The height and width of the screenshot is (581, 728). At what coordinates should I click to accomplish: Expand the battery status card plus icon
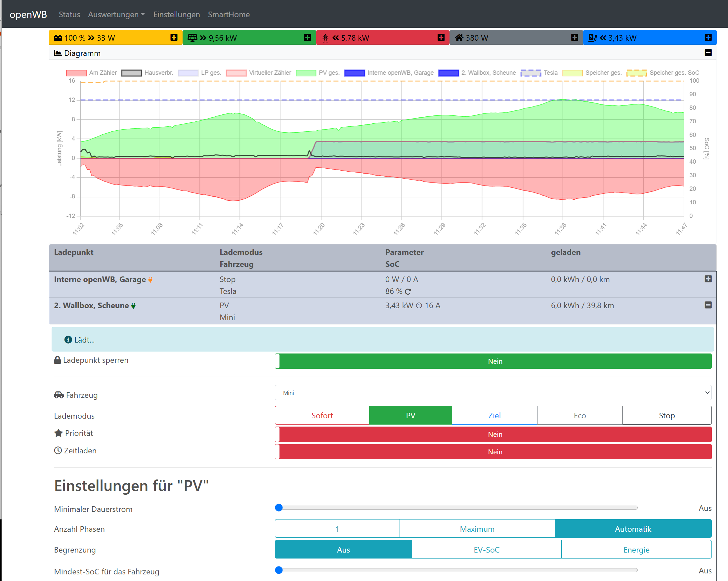click(x=174, y=37)
